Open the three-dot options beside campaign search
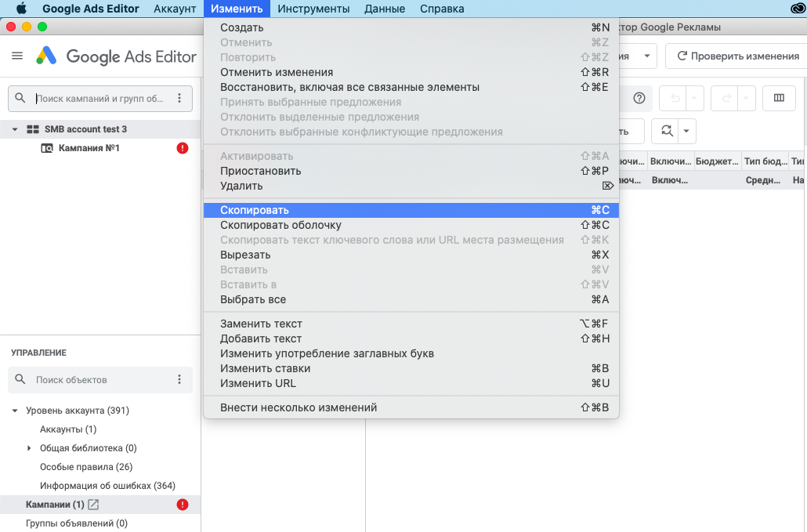The image size is (807, 532). point(179,98)
